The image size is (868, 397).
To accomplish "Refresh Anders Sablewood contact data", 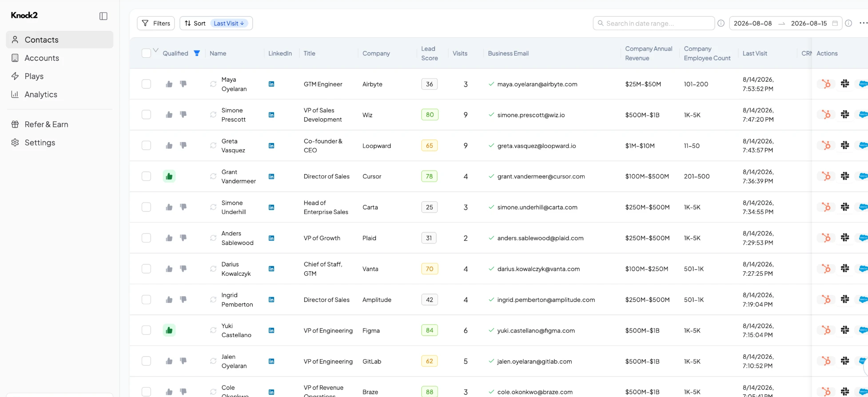I will coord(213,238).
